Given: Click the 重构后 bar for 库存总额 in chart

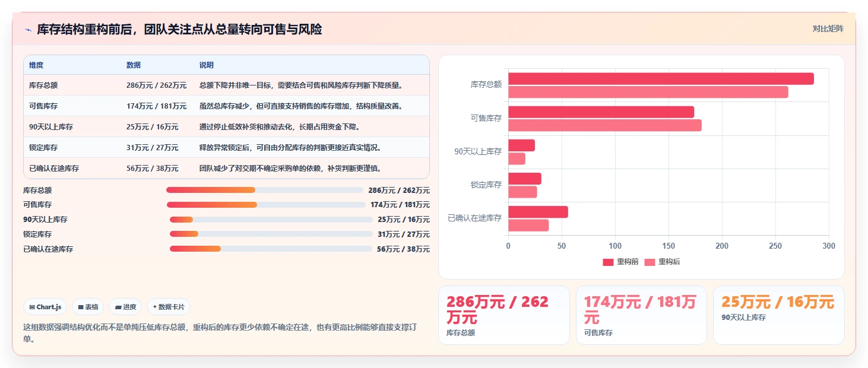Looking at the screenshot, I should click(648, 92).
